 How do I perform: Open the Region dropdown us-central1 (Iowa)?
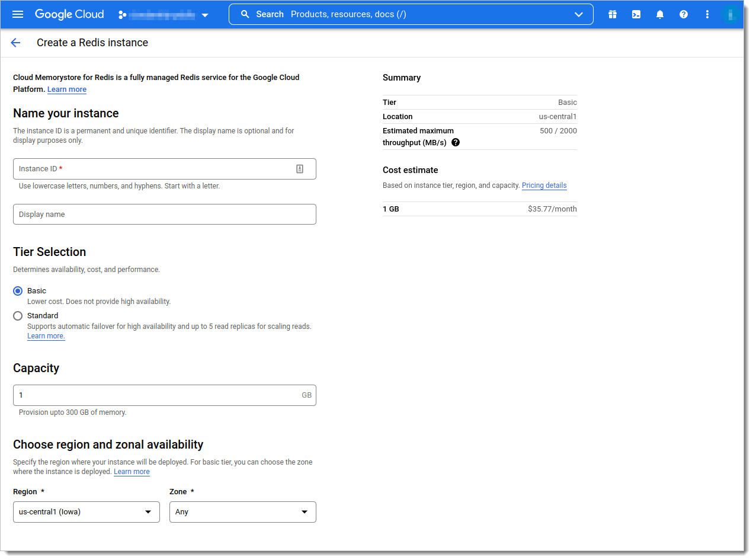[x=86, y=512]
